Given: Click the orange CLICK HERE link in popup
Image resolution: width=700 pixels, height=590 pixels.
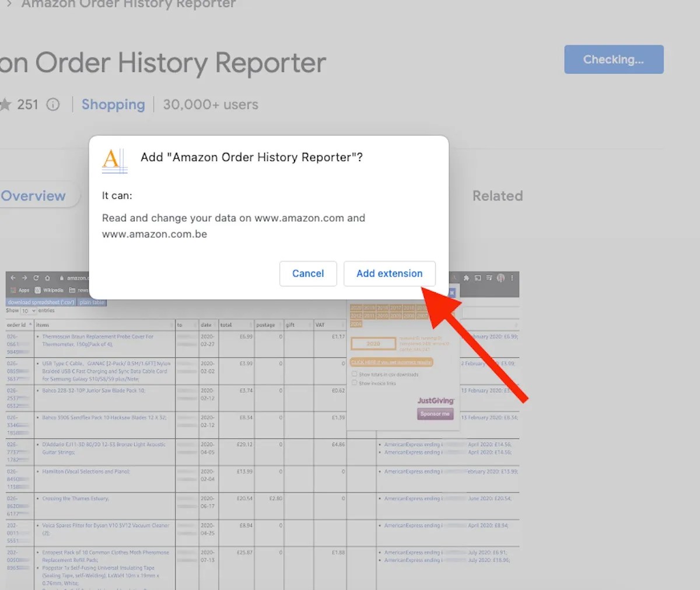Looking at the screenshot, I should [x=392, y=362].
